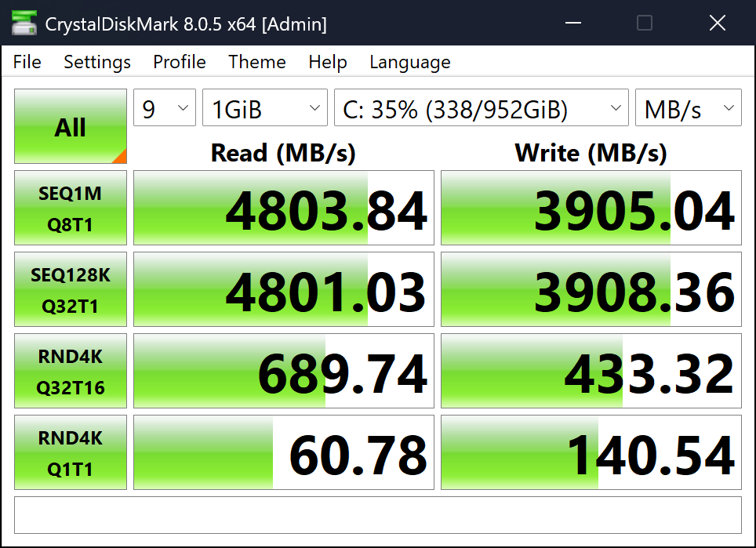The height and width of the screenshot is (548, 756).
Task: Open the Profile menu
Action: click(180, 62)
